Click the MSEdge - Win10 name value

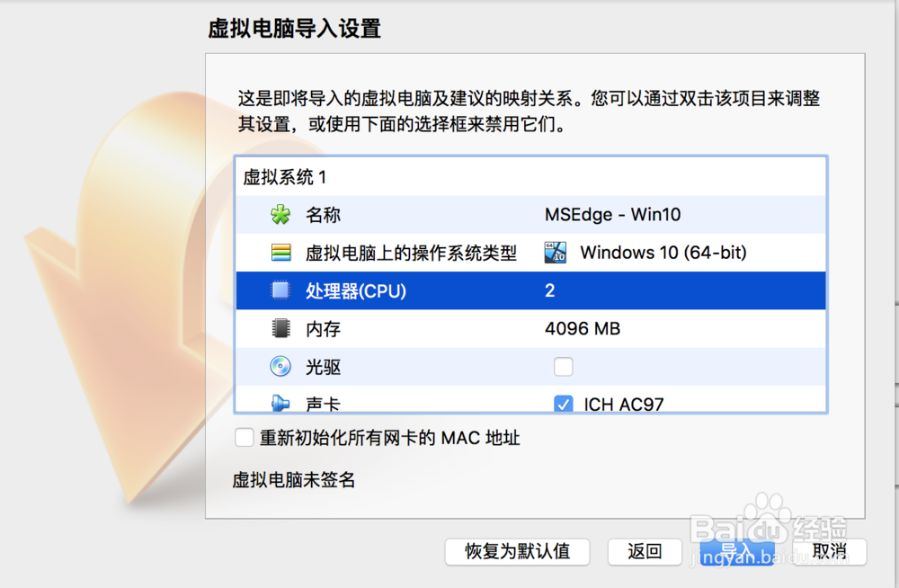[612, 215]
